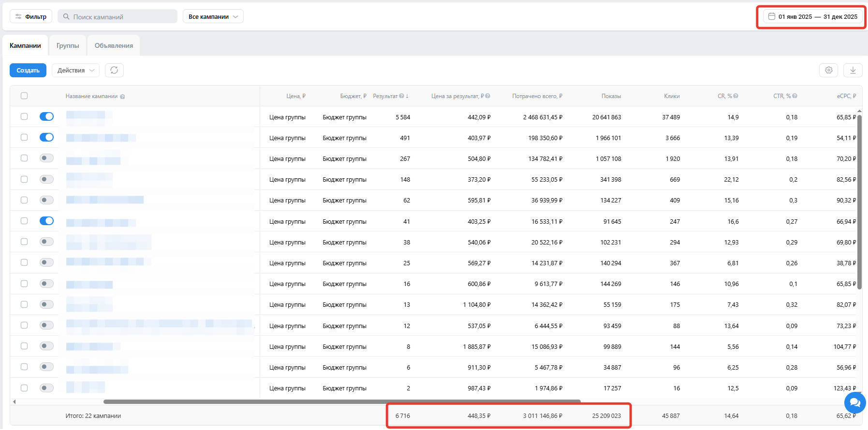Click the Итого: 22 кампании summary text
Viewport: 868px width, 430px height.
[x=93, y=416]
